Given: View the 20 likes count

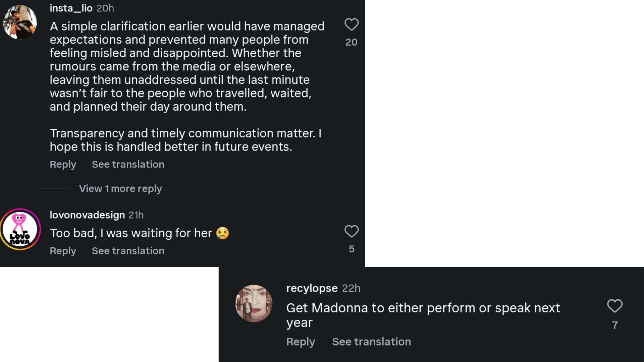Looking at the screenshot, I should (352, 42).
